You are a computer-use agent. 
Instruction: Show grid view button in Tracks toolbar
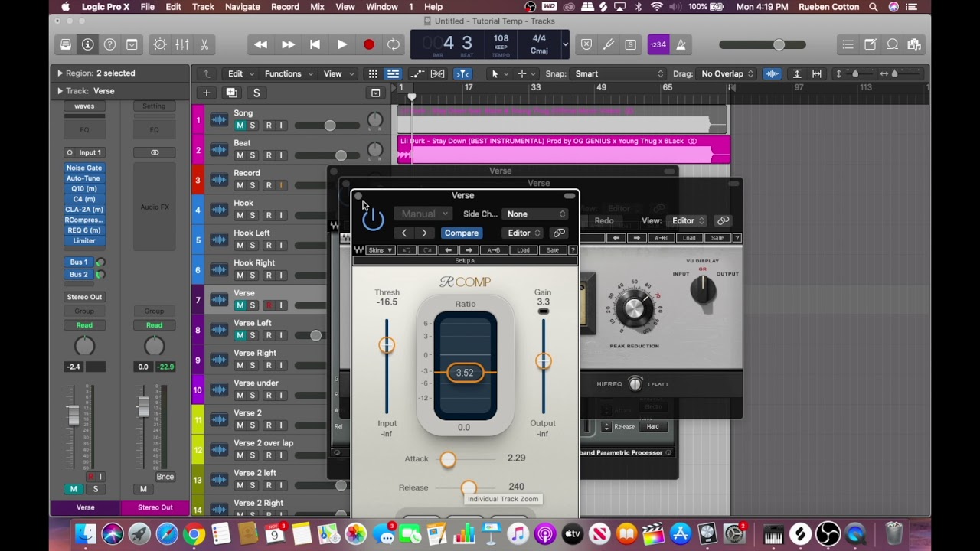[x=373, y=73]
